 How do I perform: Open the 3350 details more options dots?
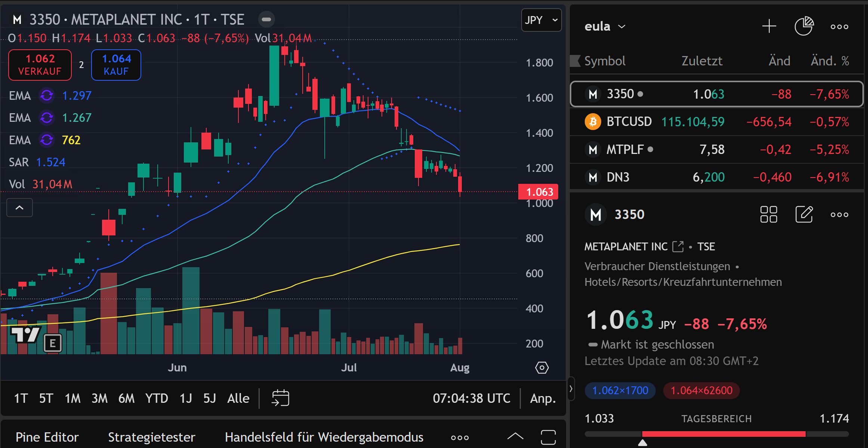pos(839,215)
